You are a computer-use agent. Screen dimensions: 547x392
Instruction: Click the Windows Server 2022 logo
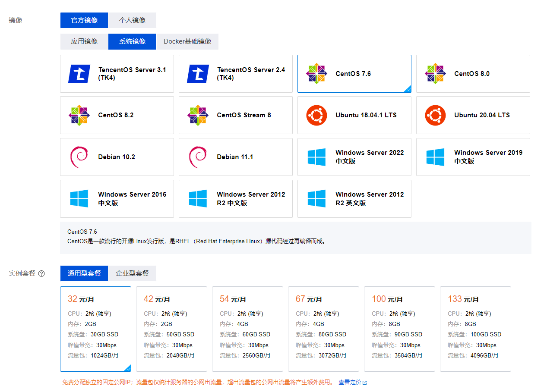click(316, 157)
